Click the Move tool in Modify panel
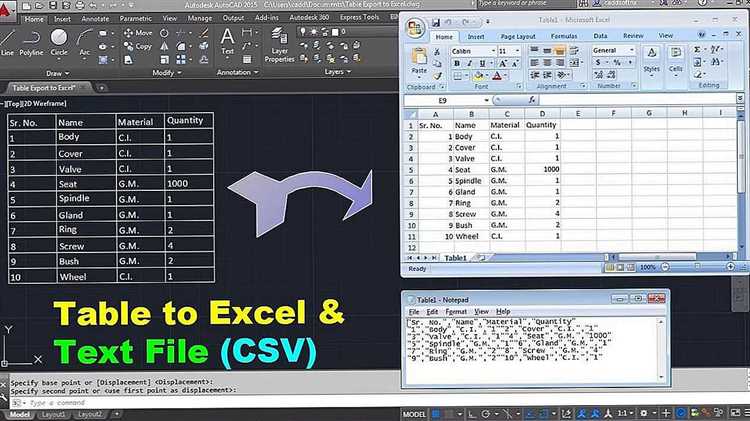The image size is (750, 421). click(138, 33)
